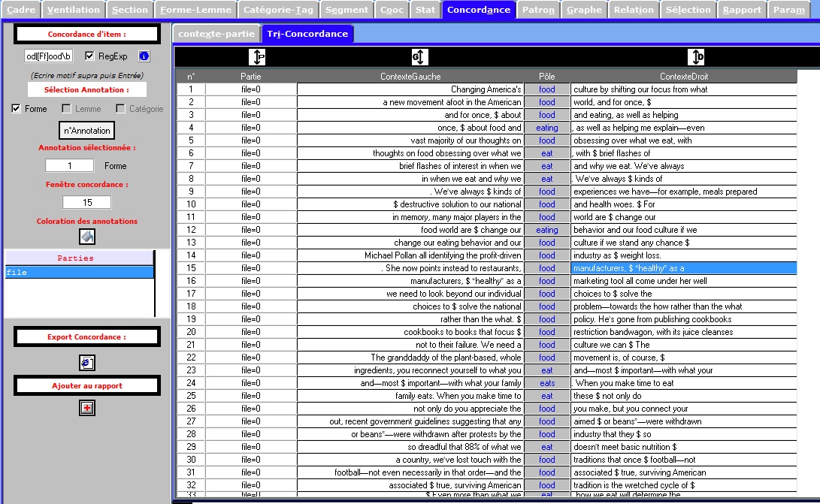The width and height of the screenshot is (820, 504).
Task: Click 'a country, we've lost touch with the' cell
Action: pyautogui.click(x=410, y=460)
